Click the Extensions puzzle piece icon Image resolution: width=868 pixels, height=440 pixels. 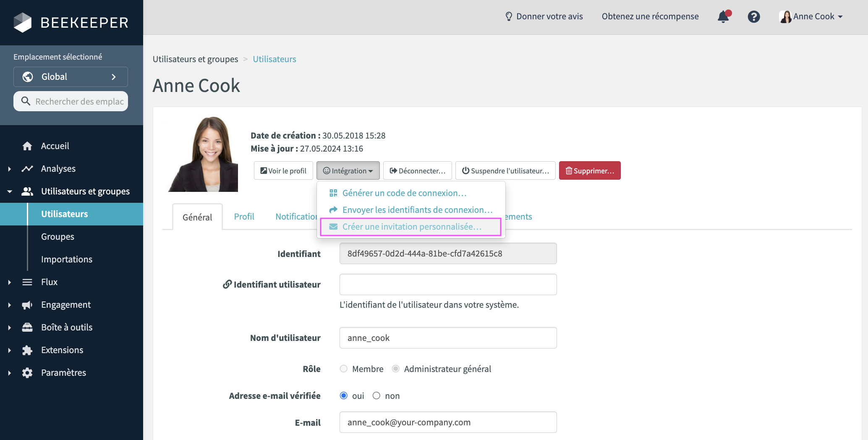click(27, 350)
